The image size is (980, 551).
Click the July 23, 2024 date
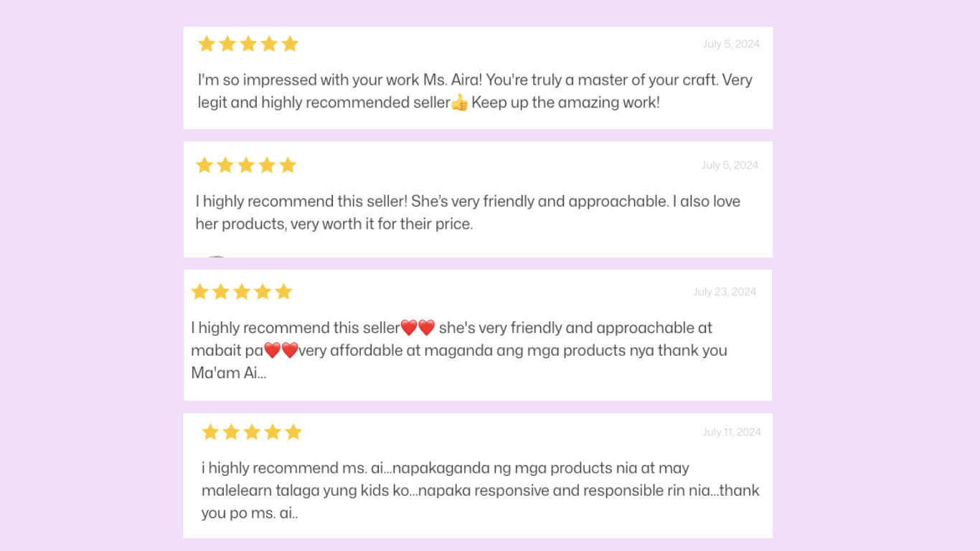[x=724, y=292]
